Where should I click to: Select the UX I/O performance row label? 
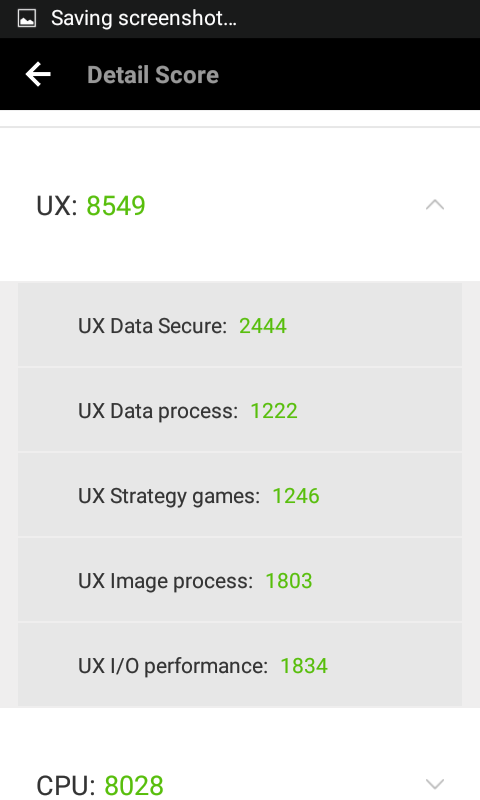pyautogui.click(x=173, y=666)
